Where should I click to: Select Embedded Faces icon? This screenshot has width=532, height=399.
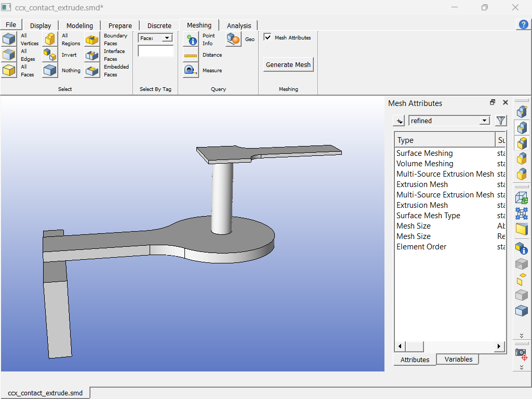[x=92, y=70]
